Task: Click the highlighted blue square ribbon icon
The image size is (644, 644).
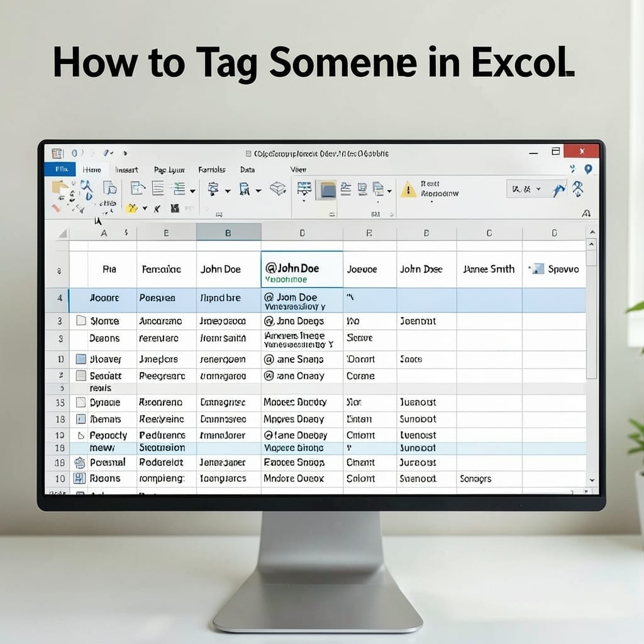Action: 326,190
